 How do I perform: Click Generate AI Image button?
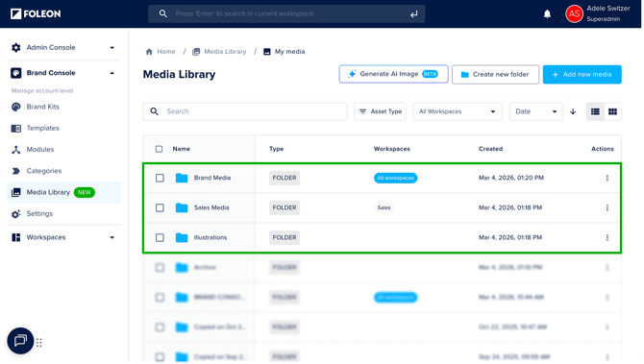point(393,74)
